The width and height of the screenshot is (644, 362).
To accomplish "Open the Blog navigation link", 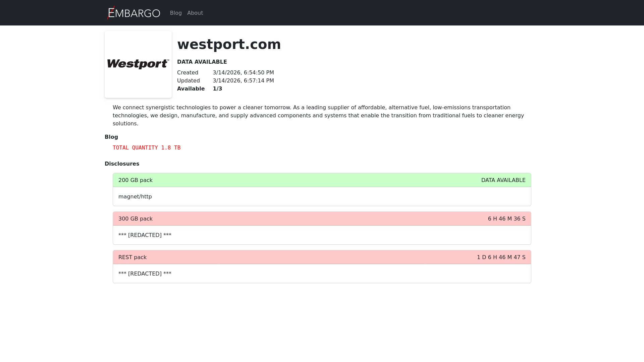I will point(176,13).
